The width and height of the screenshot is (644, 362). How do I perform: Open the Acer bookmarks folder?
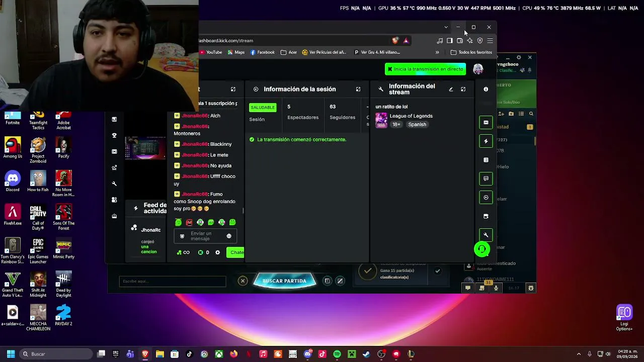pos(289,52)
